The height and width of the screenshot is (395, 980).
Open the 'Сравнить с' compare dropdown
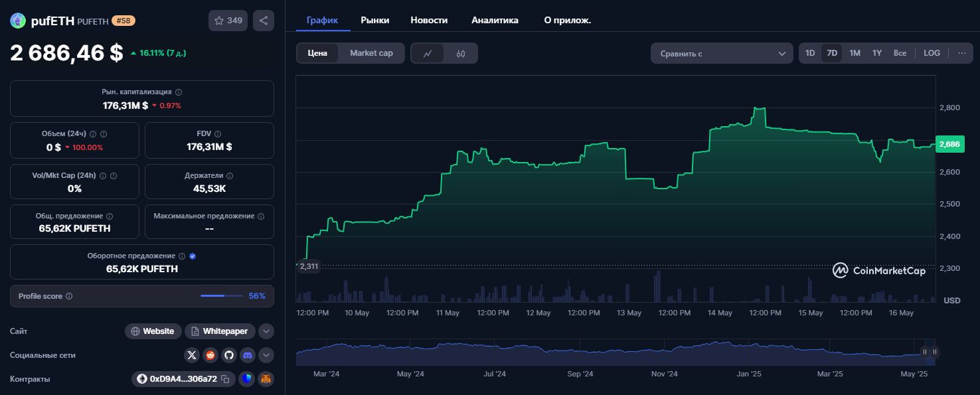(722, 53)
